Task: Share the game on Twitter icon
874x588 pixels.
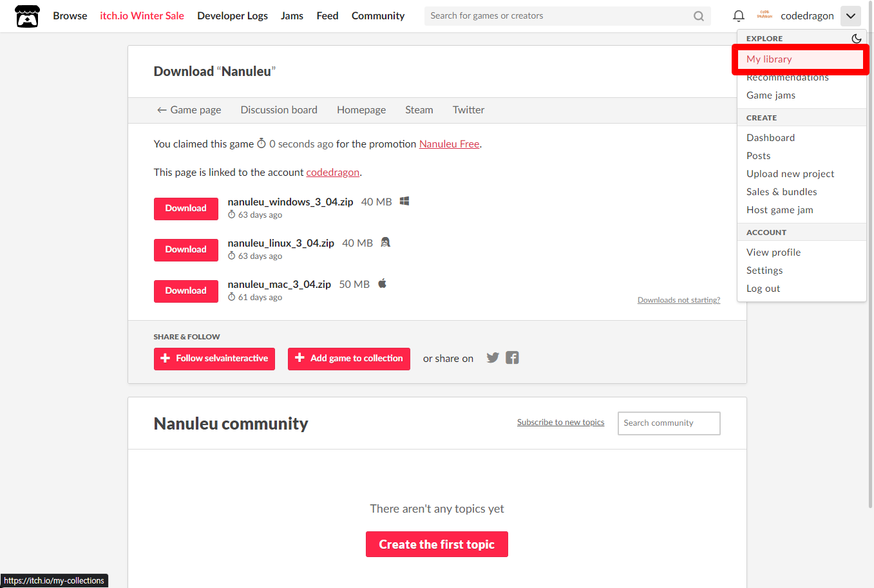Action: [x=493, y=358]
